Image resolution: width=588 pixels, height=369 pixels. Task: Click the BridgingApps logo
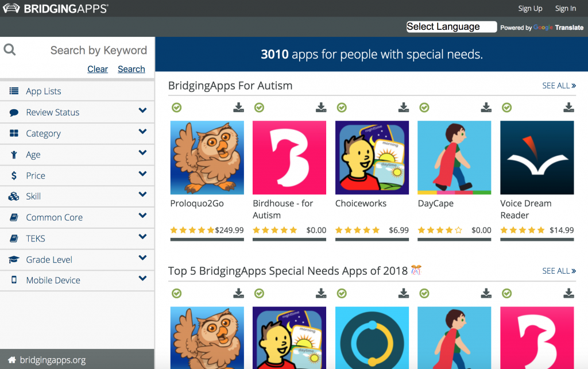(55, 8)
